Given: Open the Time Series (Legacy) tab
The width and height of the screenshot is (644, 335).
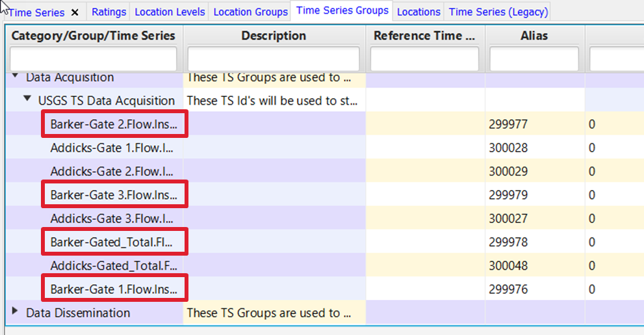Looking at the screenshot, I should click(x=498, y=12).
